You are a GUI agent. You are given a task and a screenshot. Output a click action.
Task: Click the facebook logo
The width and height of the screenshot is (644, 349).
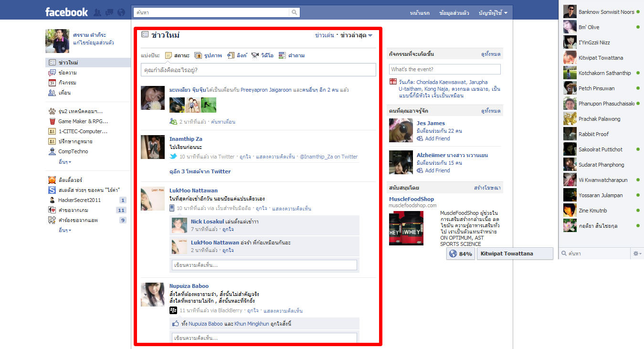pos(67,12)
